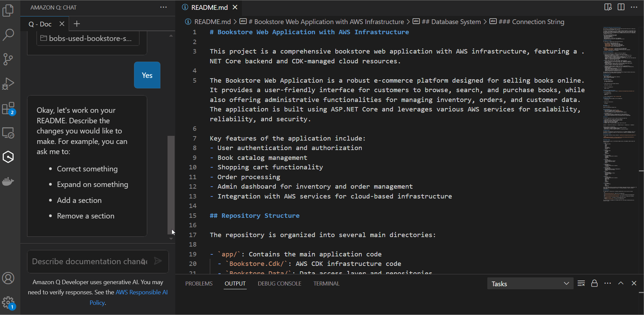Open the Amazon Q panel icon

coord(8,157)
